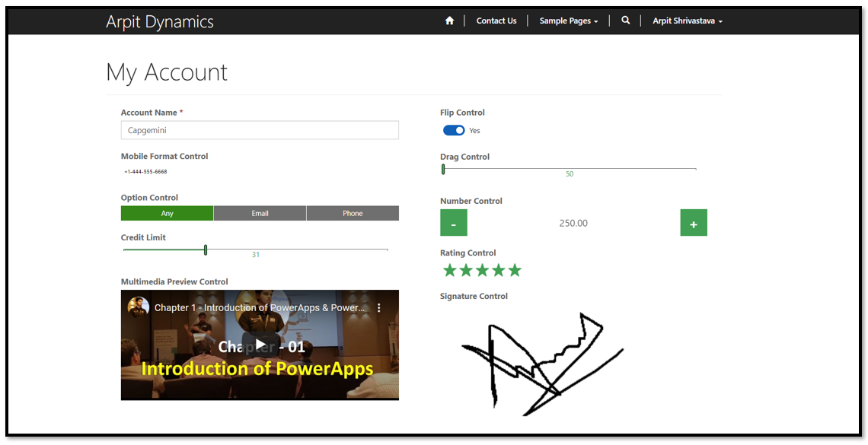The image size is (868, 445).
Task: Click the channel avatar on the video
Action: [139, 307]
